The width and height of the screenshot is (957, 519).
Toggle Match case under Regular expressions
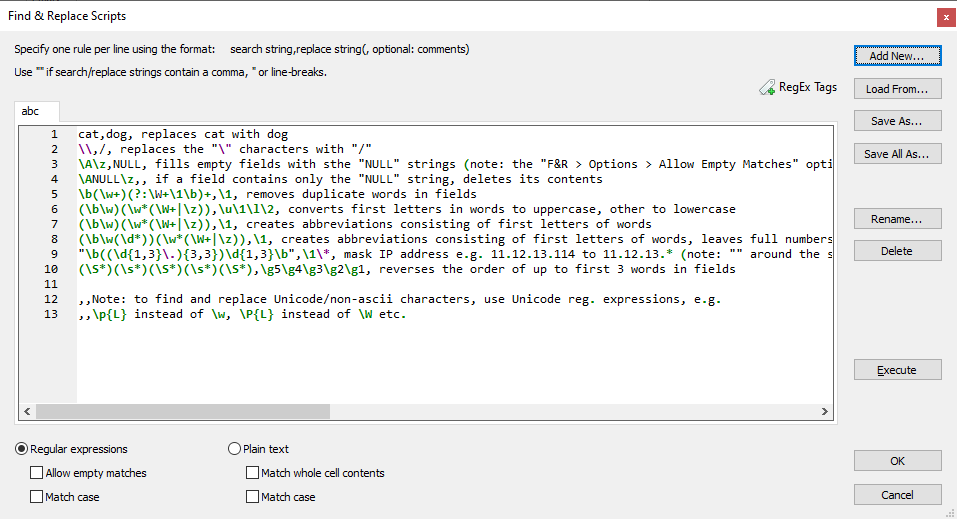[37, 497]
